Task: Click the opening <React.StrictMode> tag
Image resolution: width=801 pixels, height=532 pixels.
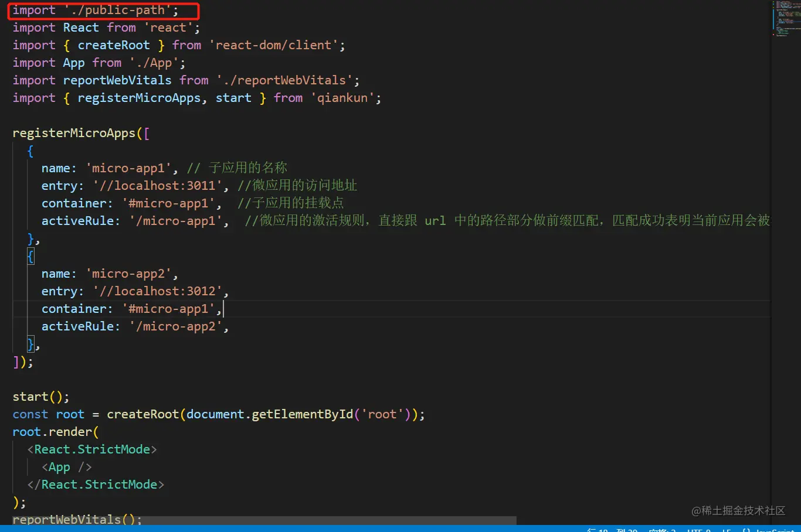Action: (92, 449)
